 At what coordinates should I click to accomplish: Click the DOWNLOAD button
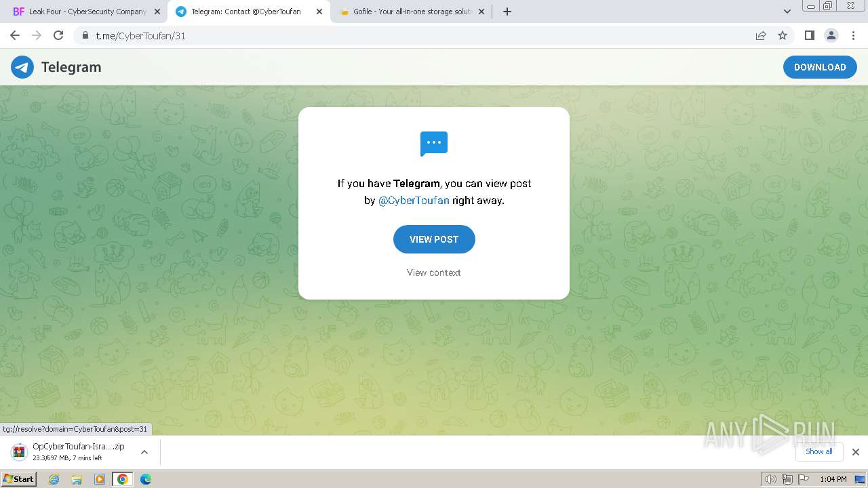820,67
